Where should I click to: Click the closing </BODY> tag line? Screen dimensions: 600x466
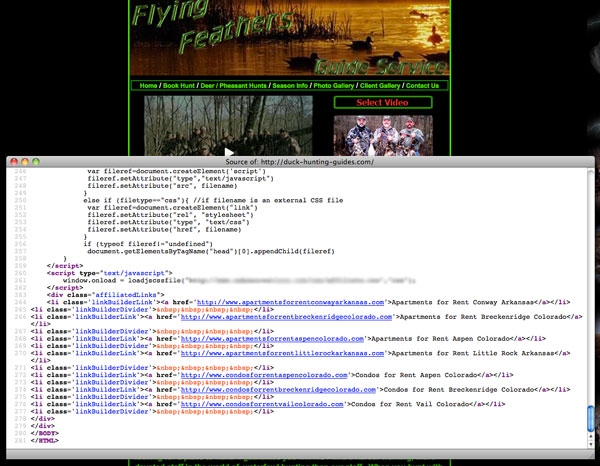45,433
